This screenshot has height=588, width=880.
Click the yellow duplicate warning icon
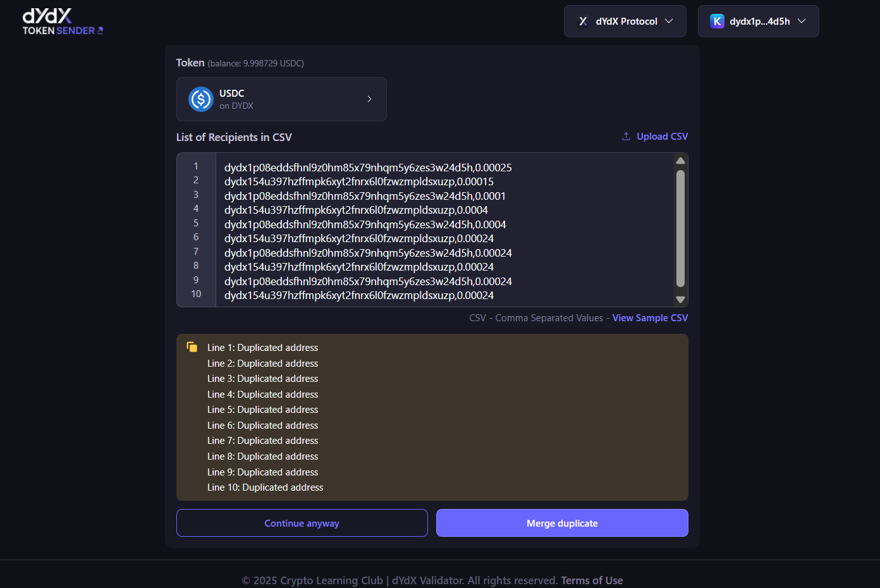click(192, 347)
